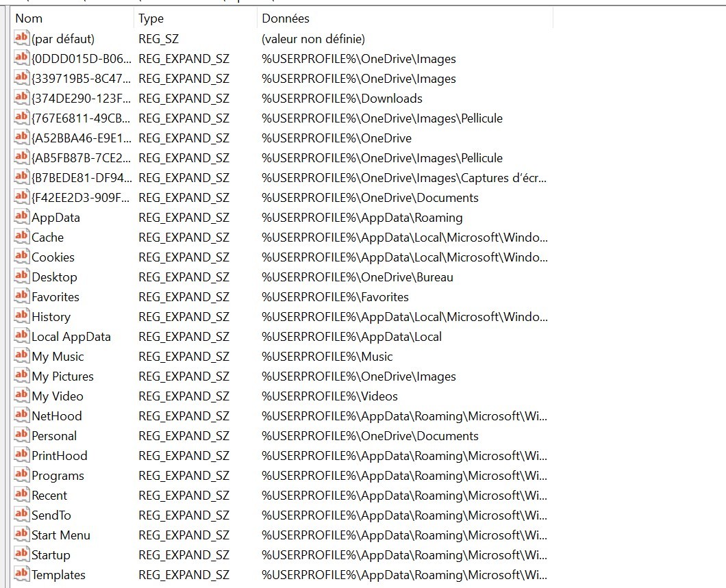Select the icon beside My Music
Viewport: 726px width, 588px height.
22,356
